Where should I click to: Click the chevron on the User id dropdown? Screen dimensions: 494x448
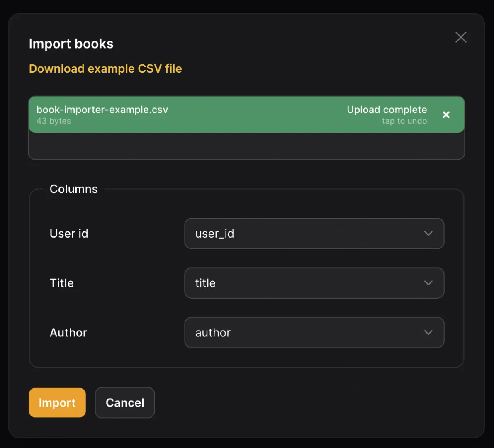tap(428, 234)
